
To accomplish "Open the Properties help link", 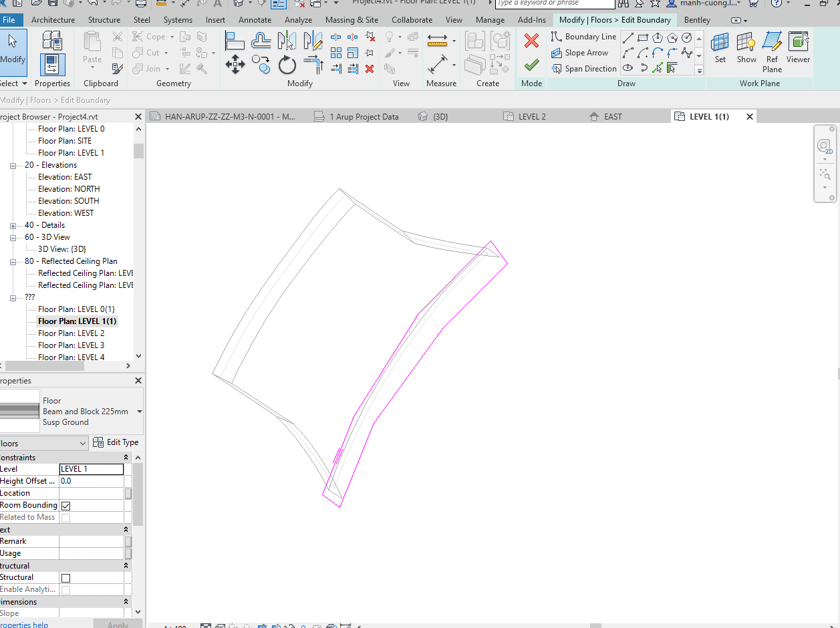I will pyautogui.click(x=24, y=624).
